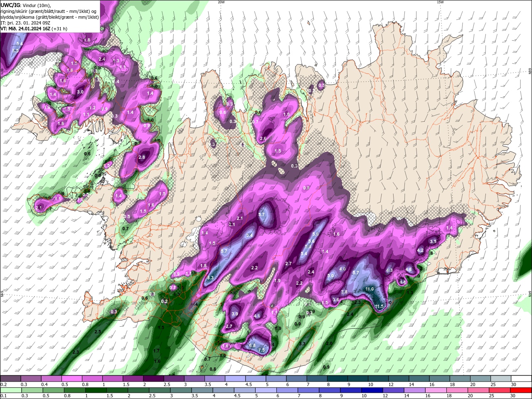This screenshot has width=532, height=399.
Task: Click the '2.8' snowfall value on map
Action: coord(142,157)
